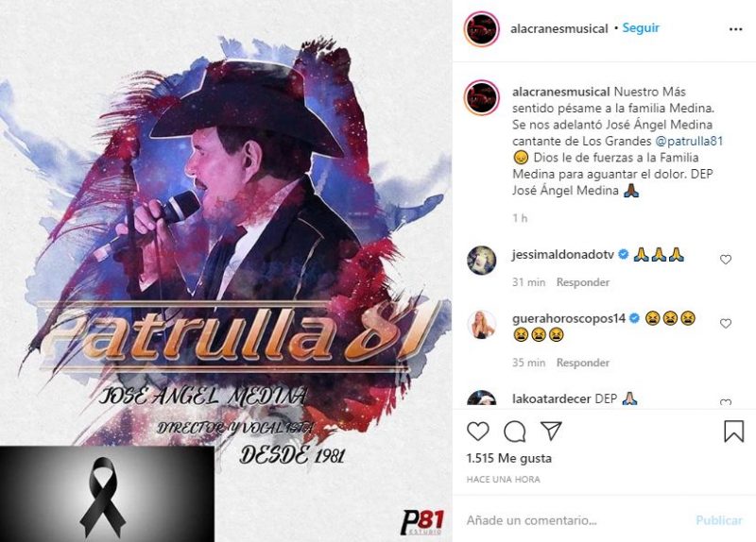The height and width of the screenshot is (542, 756).
Task: Like guerahoroscopos14's comment
Action: (x=726, y=324)
